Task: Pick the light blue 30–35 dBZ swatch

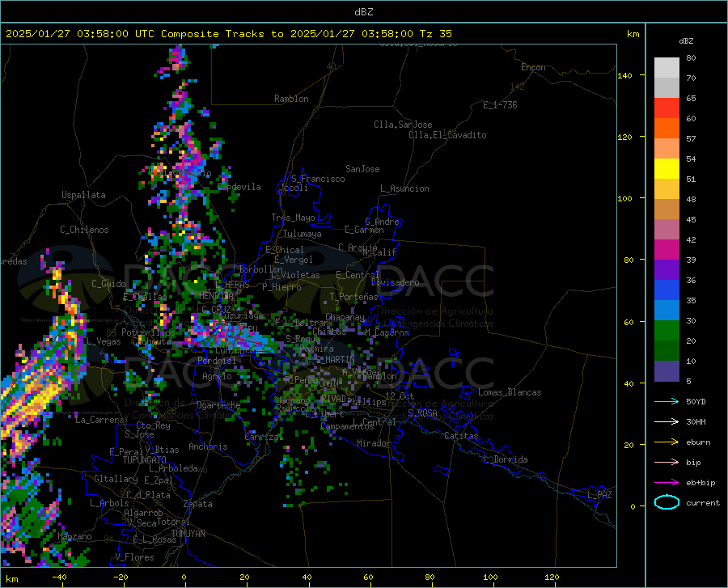Action: (667, 311)
